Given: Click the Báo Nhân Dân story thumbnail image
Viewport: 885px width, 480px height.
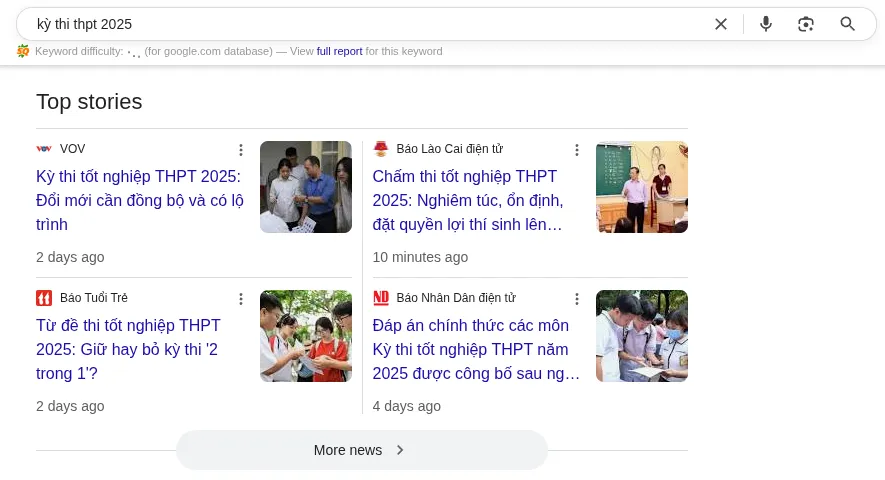Looking at the screenshot, I should tap(642, 336).
